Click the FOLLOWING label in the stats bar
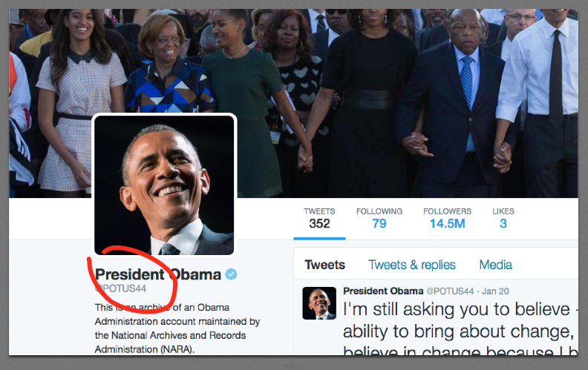Screen dimensions: 588x370 (x=379, y=211)
